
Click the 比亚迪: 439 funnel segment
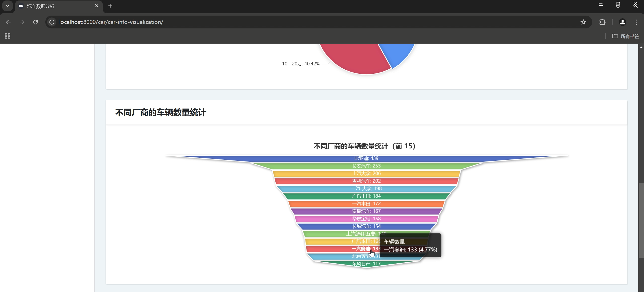pyautogui.click(x=366, y=158)
